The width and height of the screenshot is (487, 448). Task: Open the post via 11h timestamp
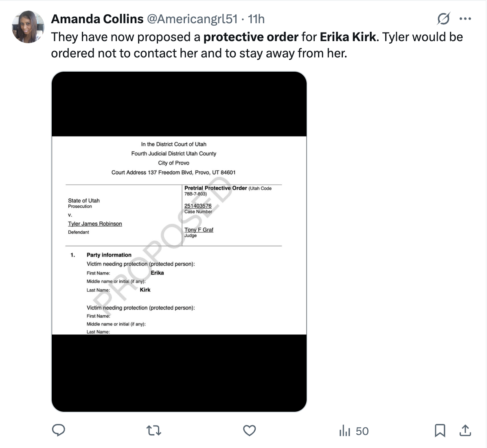pyautogui.click(x=256, y=19)
